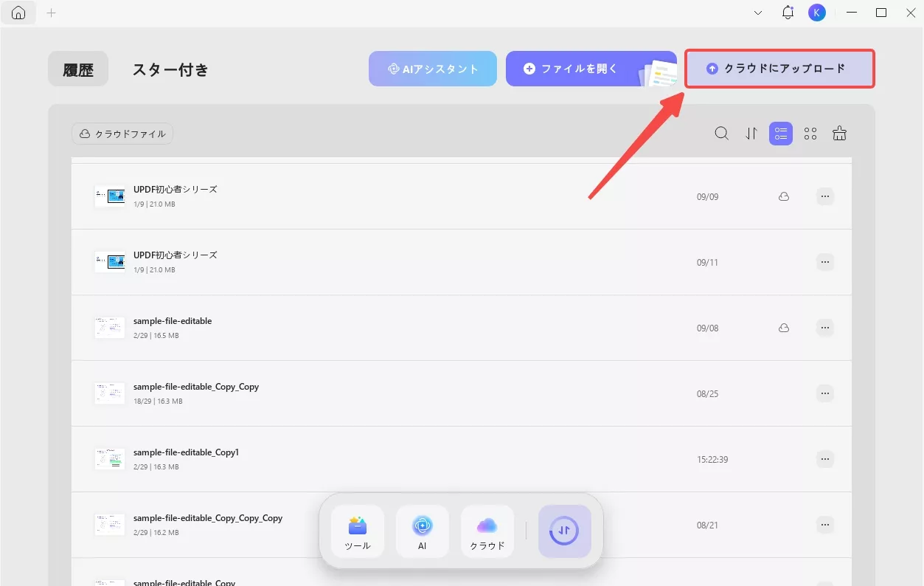Open more options for sample-file-editable 09/08
Image resolution: width=924 pixels, height=586 pixels.
pyautogui.click(x=825, y=328)
